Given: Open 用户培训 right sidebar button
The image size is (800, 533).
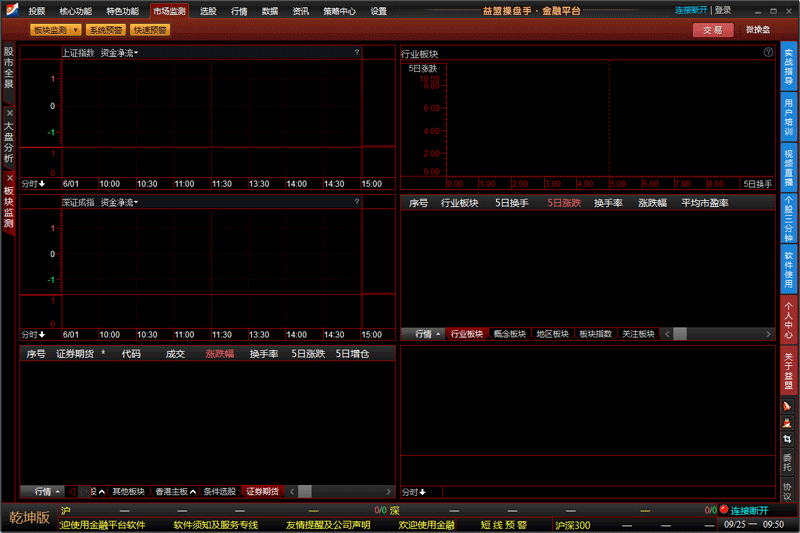Looking at the screenshot, I should pyautogui.click(x=788, y=117).
